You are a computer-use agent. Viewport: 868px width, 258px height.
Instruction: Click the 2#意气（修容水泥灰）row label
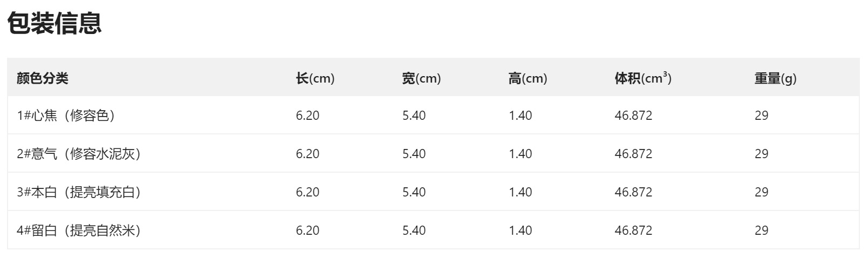tap(79, 154)
